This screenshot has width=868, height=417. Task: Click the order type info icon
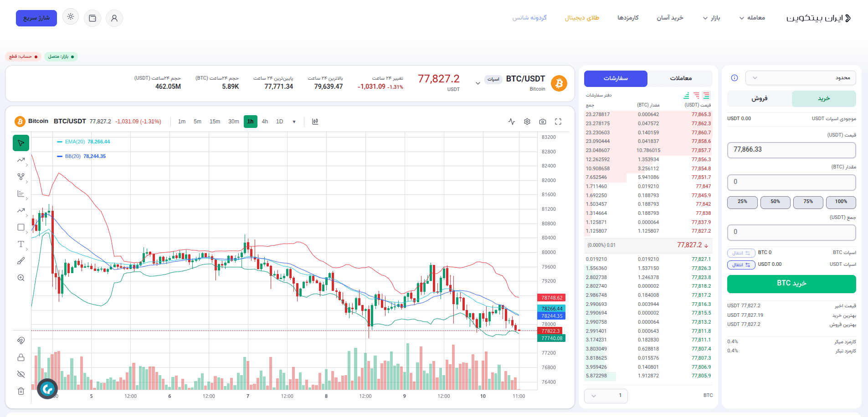pos(734,78)
